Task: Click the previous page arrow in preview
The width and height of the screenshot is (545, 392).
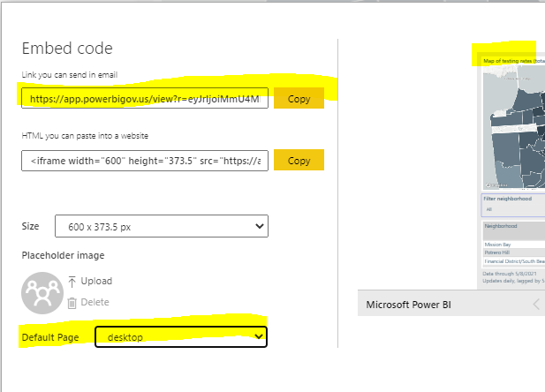Action: (x=537, y=304)
